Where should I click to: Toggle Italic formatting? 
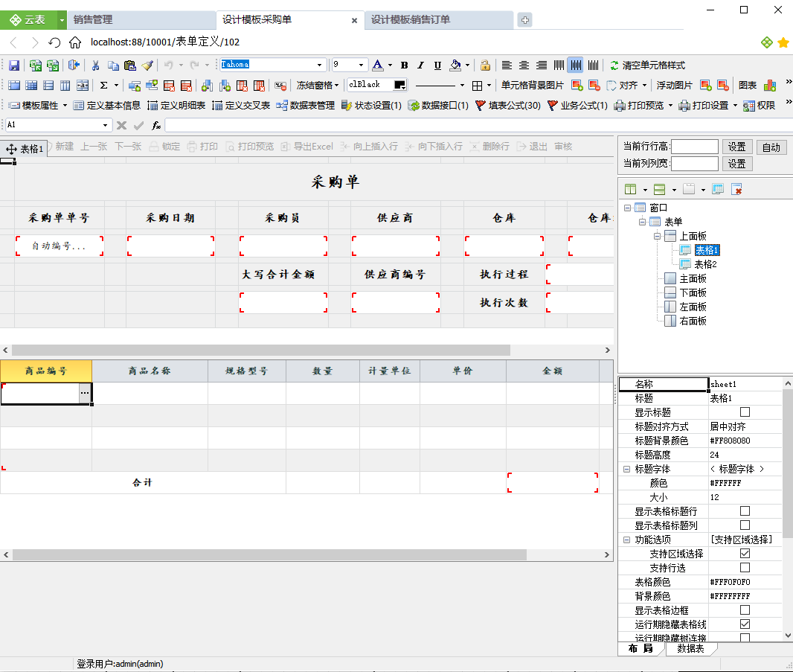point(420,65)
